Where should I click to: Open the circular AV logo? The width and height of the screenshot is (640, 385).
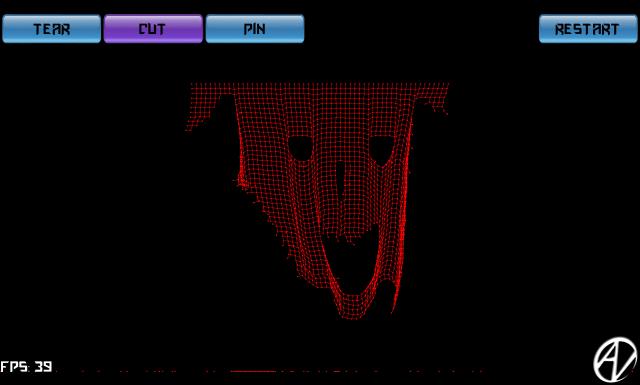615,359
